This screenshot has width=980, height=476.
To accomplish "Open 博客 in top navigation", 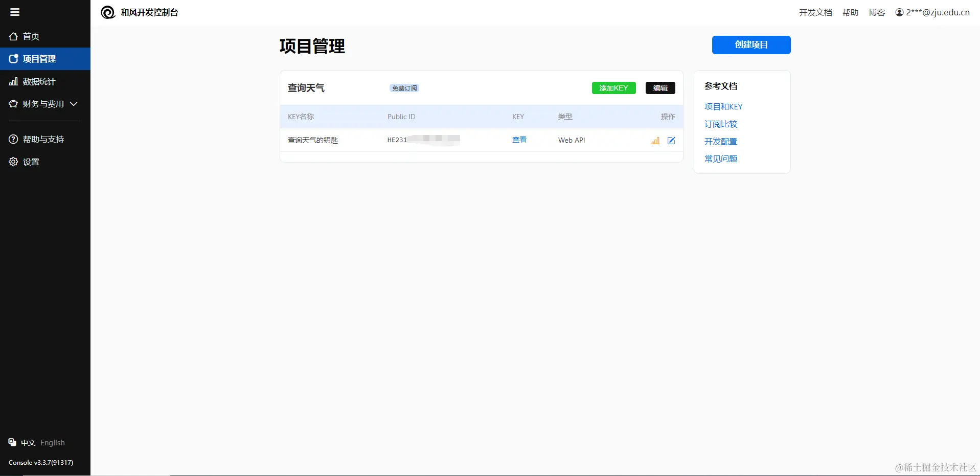I will click(x=877, y=12).
